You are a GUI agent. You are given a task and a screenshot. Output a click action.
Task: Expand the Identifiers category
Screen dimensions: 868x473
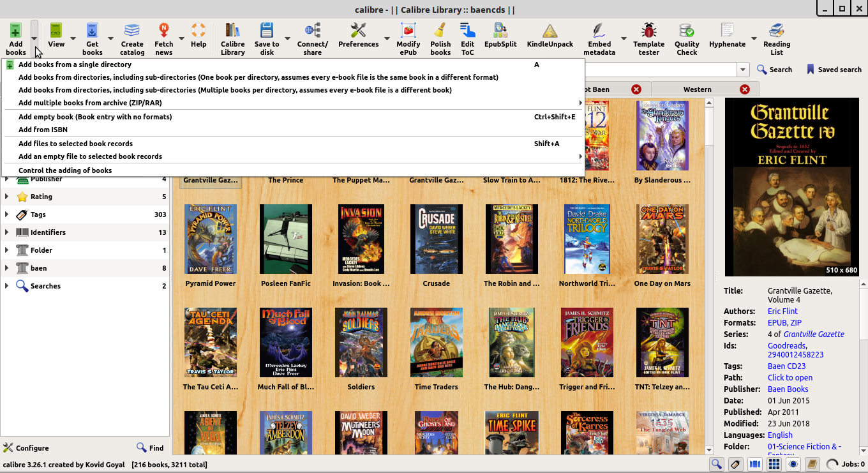point(7,232)
